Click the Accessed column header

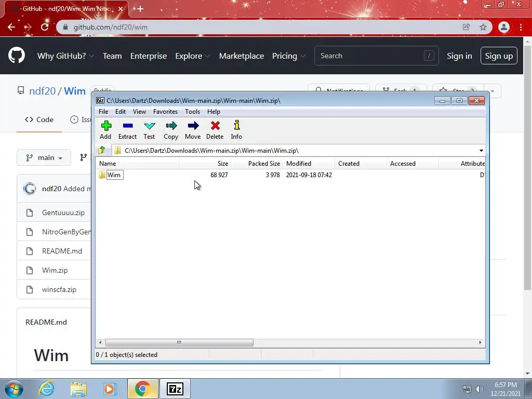click(413, 164)
